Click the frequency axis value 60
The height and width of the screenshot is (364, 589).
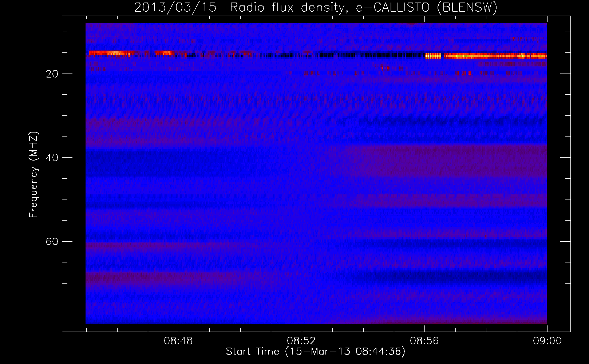[x=52, y=241]
